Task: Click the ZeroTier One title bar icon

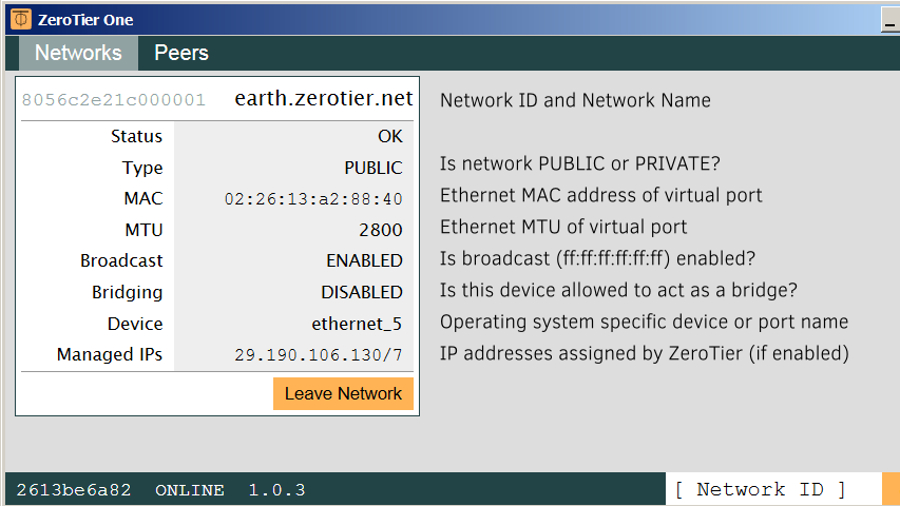Action: [21, 20]
